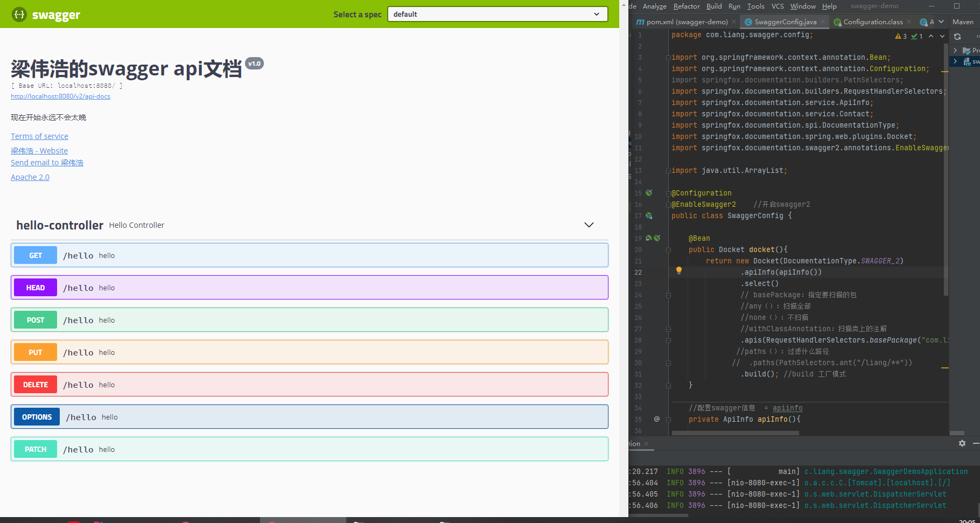
Task: Open the Tools menu
Action: 755,6
